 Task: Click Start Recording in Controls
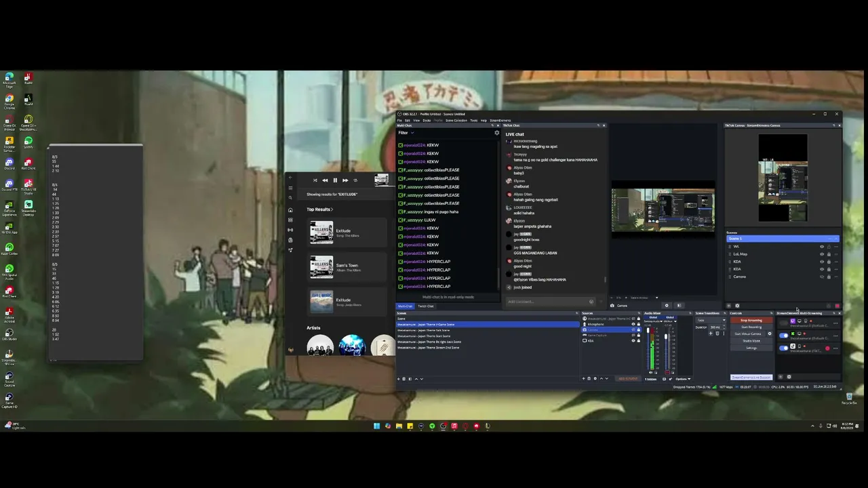751,327
